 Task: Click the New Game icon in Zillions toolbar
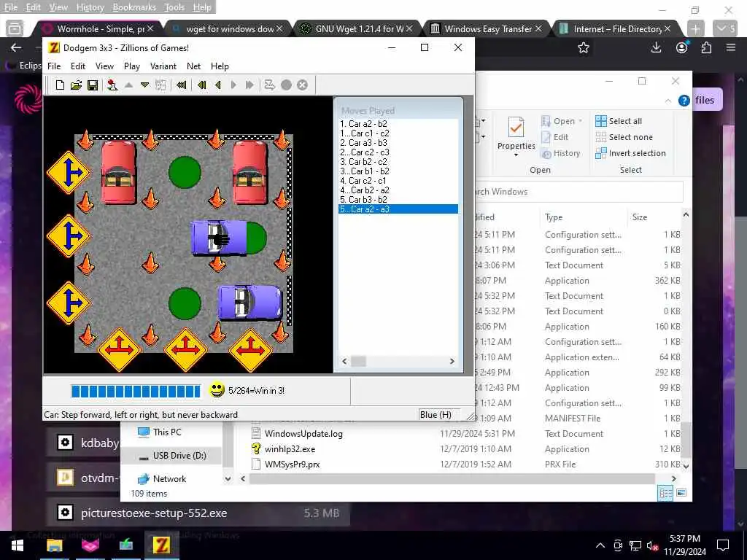(x=60, y=85)
